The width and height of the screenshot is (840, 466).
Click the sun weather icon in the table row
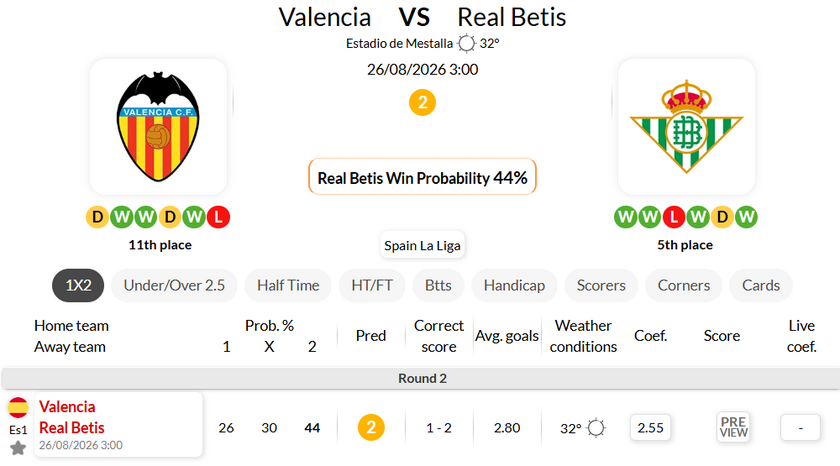click(x=596, y=428)
